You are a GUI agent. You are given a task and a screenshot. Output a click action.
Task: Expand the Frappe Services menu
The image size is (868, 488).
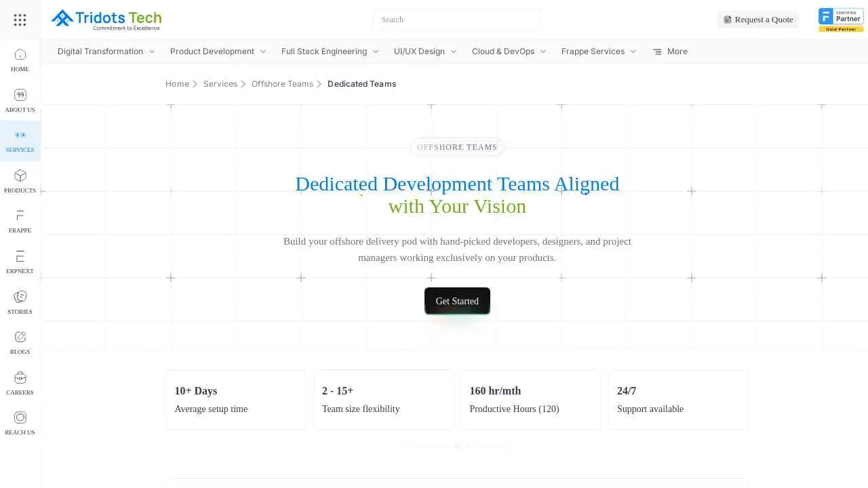click(599, 52)
